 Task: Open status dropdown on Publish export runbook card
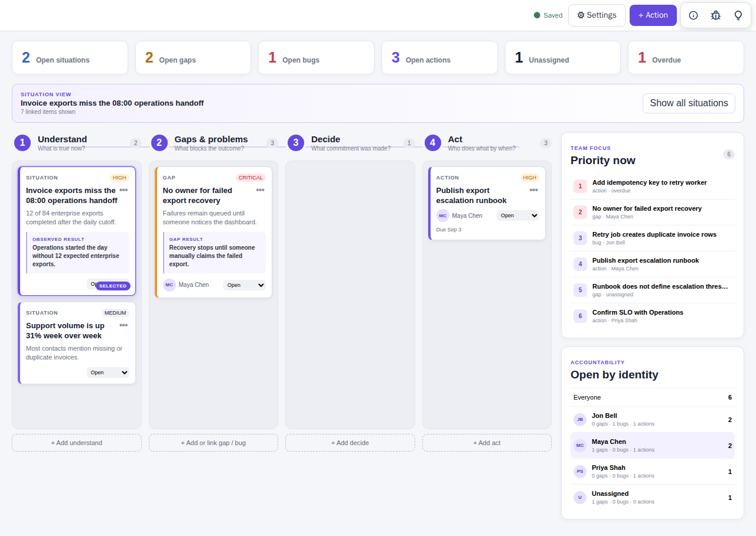(518, 215)
